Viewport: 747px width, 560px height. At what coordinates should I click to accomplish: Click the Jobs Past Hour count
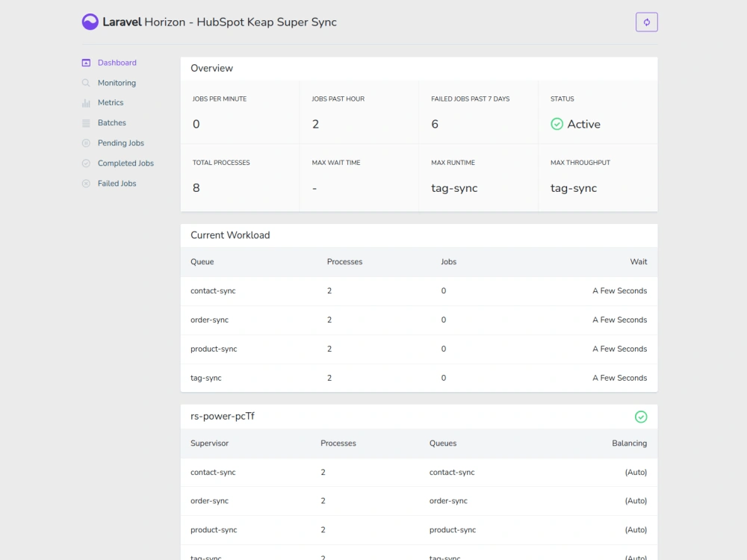(315, 124)
